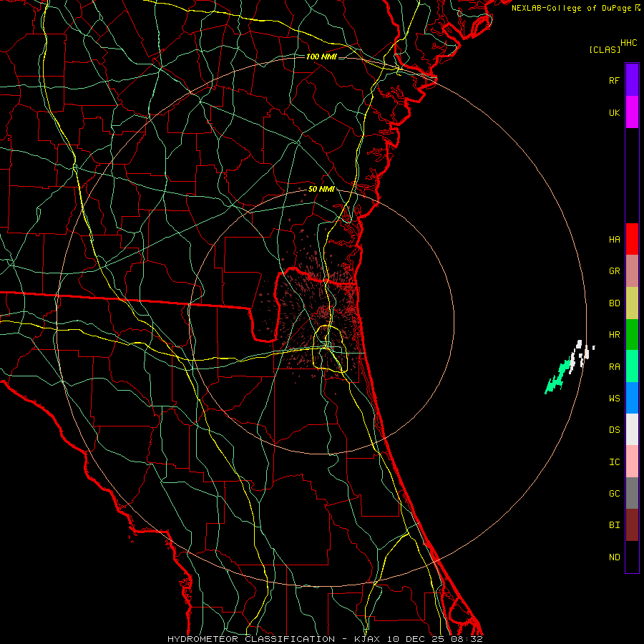Pick the aqua RA legend swatch
Viewport: 644px width, 644px height.
pyautogui.click(x=632, y=366)
